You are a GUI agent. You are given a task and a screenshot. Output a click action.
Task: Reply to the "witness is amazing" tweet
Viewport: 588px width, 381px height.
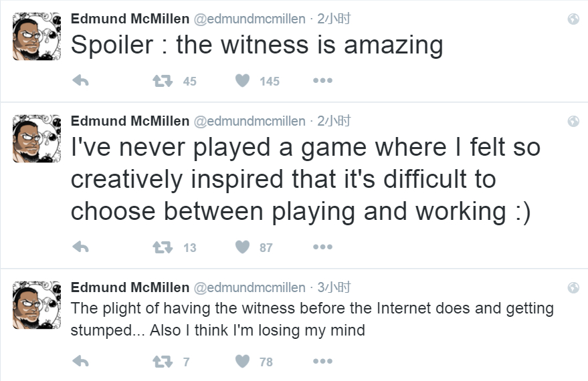[80, 81]
